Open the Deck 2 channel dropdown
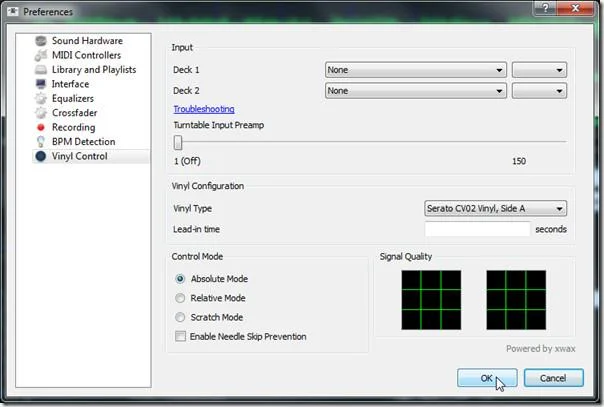Screen dimensions: 604x407 (x=539, y=91)
